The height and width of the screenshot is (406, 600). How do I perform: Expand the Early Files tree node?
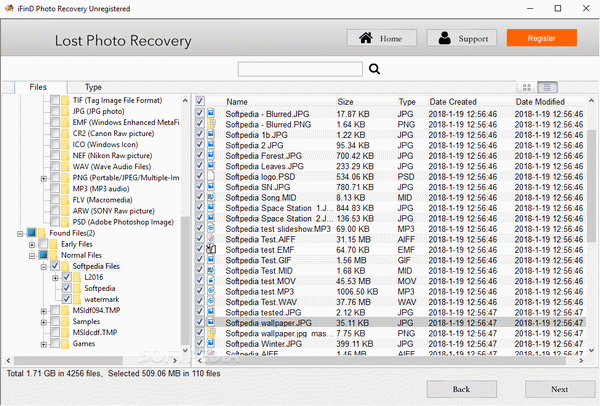point(32,245)
